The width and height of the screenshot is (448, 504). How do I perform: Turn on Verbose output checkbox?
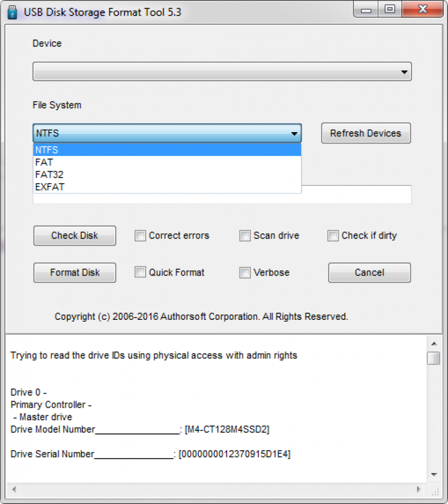[245, 273]
